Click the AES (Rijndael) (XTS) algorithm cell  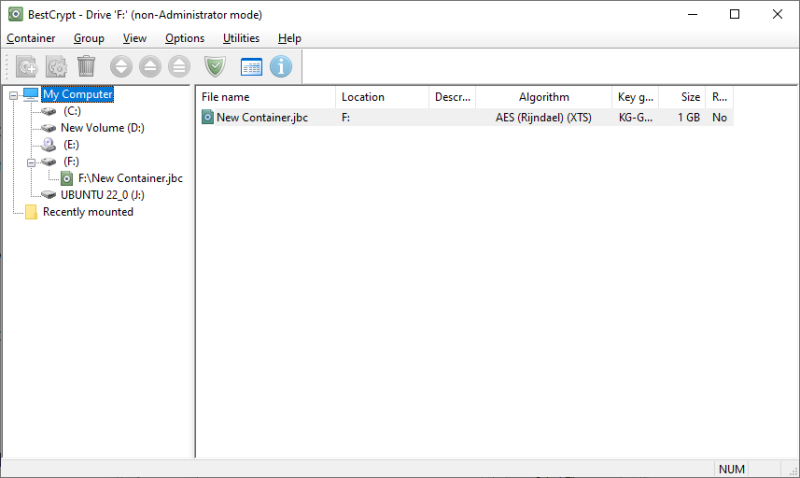543,117
